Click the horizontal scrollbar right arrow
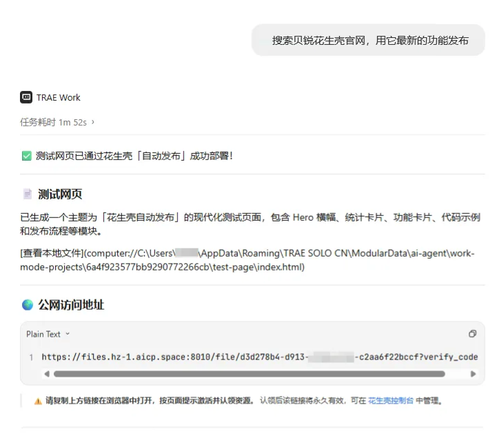This screenshot has width=504, height=447. click(473, 374)
